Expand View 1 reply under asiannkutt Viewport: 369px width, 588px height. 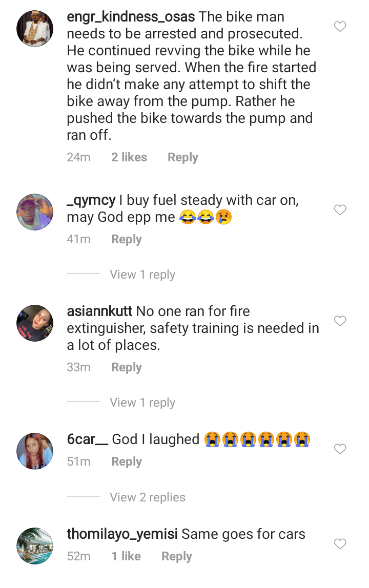[142, 403]
